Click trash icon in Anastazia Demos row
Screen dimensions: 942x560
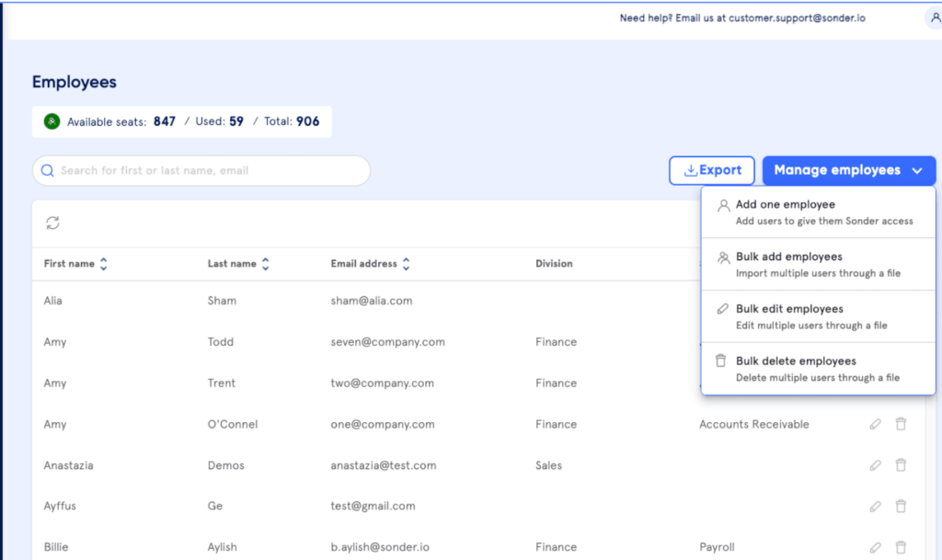coord(901,465)
